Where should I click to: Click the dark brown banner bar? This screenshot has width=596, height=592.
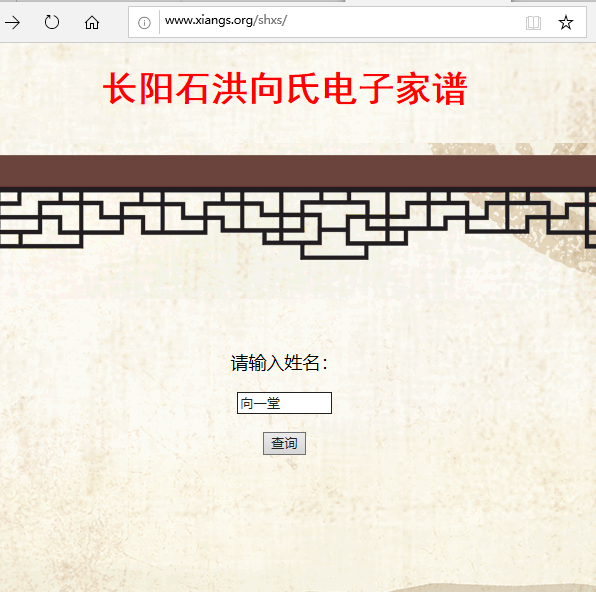pyautogui.click(x=298, y=171)
